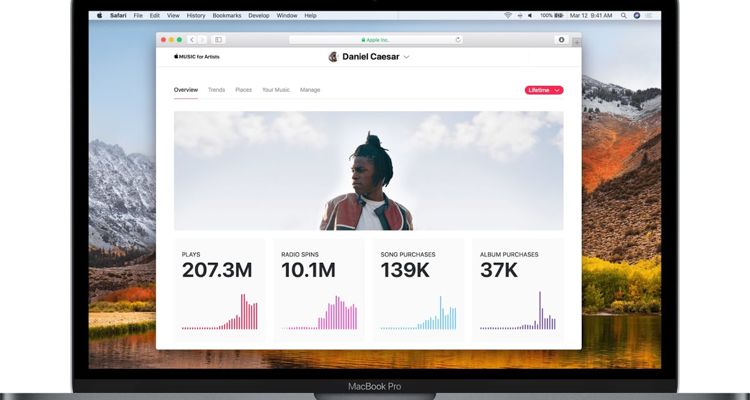Click the 10.1M radio spins value
750x400 pixels.
click(x=308, y=270)
